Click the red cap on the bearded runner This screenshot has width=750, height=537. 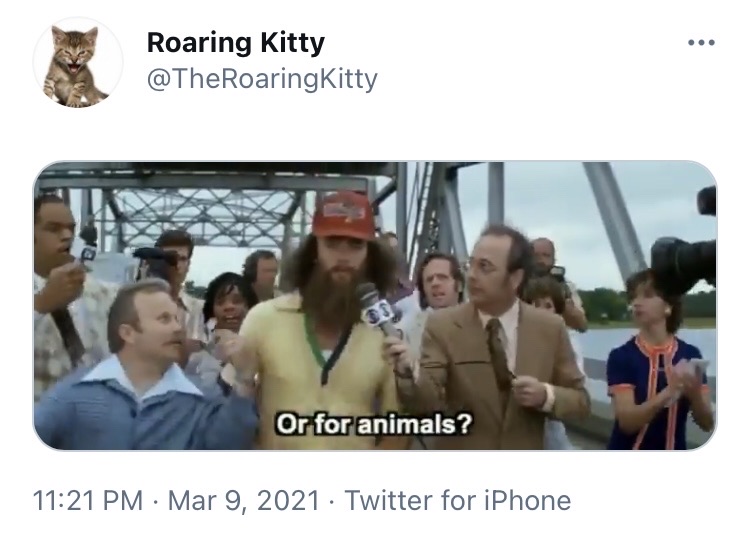[344, 215]
